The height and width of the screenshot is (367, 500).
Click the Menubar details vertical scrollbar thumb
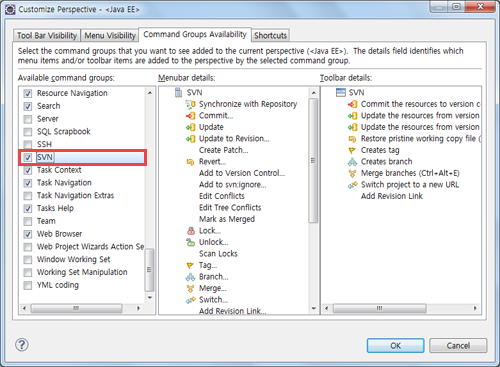[x=313, y=160]
